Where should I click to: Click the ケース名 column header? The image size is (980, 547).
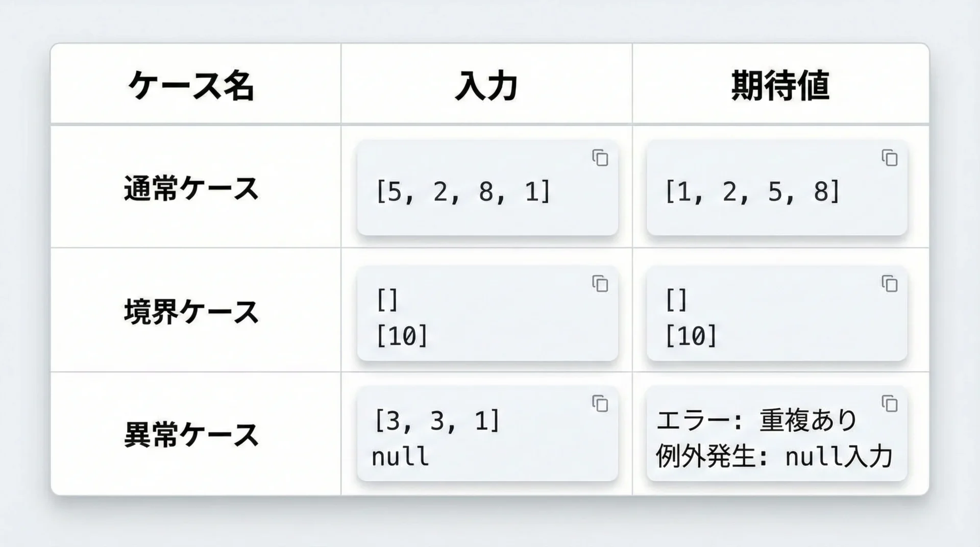tap(191, 86)
